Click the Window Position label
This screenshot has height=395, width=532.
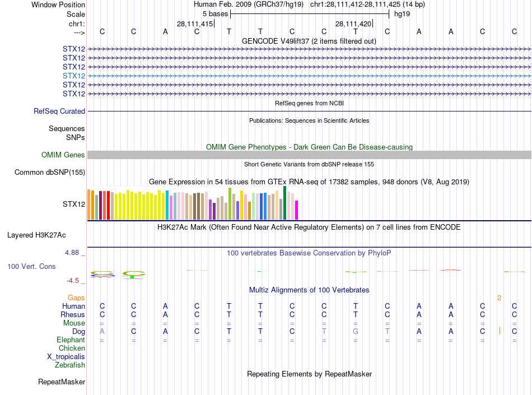[x=58, y=4]
